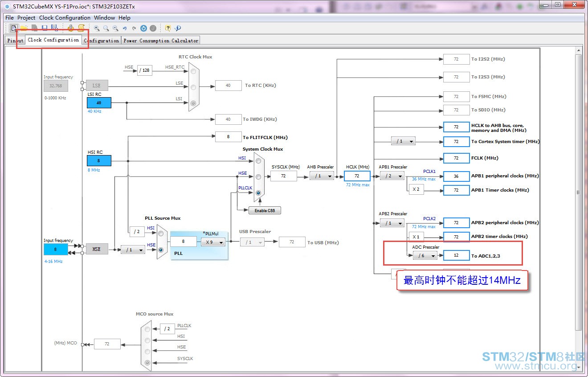588x377 pixels.
Task: Click the HSE oscillator button
Action: tap(97, 249)
